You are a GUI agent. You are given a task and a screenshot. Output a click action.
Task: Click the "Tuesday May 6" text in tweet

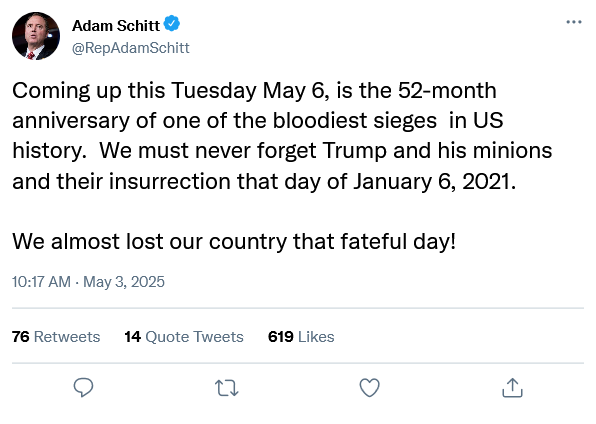tap(250, 91)
